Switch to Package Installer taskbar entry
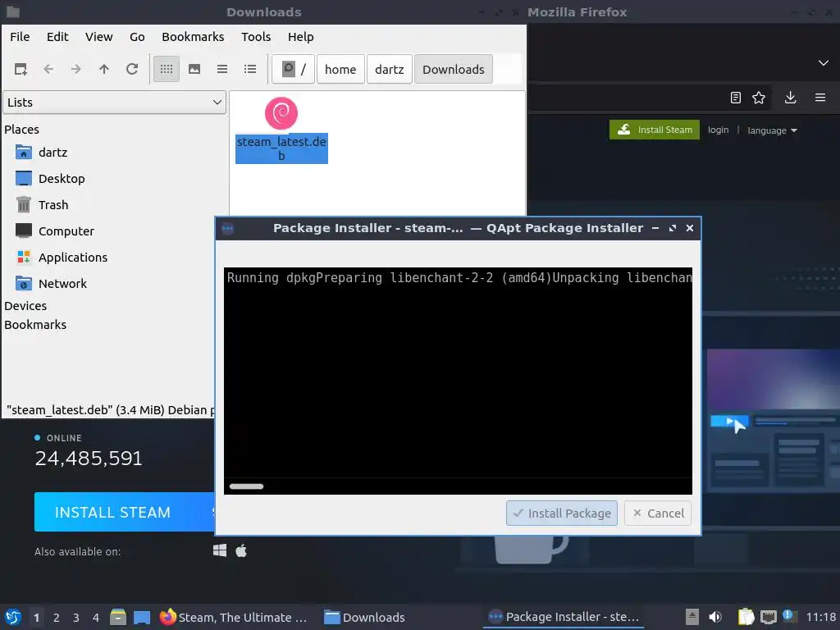 coord(563,617)
